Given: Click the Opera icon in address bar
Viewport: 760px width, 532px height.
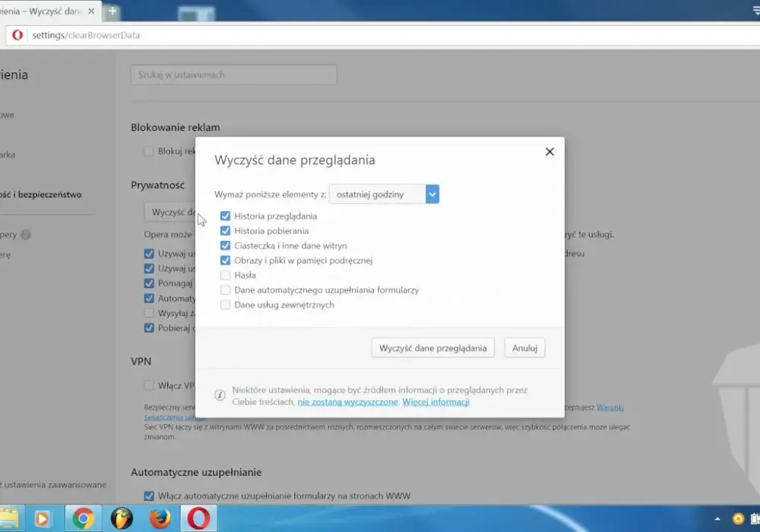Looking at the screenshot, I should click(x=17, y=35).
